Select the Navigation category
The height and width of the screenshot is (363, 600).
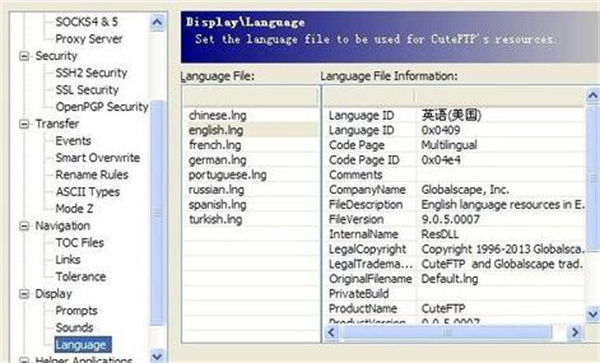63,226
